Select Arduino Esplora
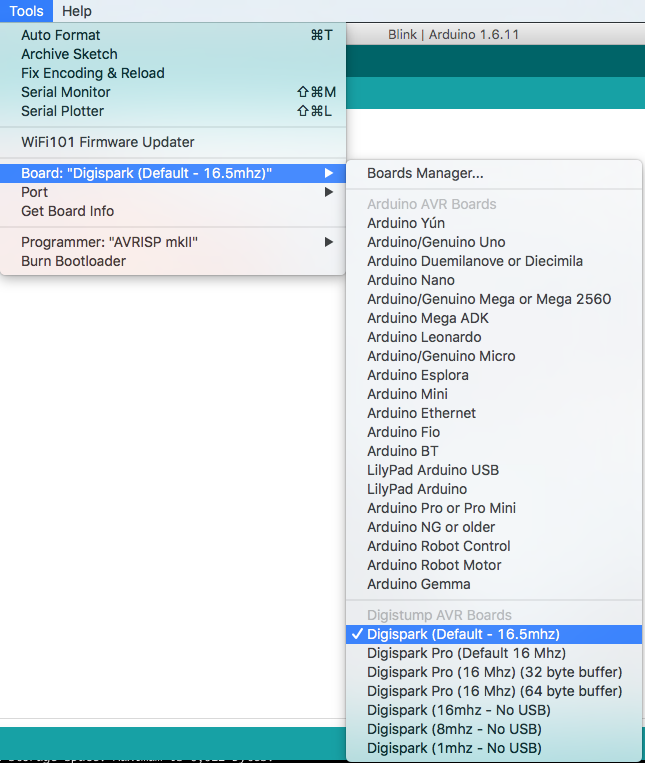 tap(494, 375)
